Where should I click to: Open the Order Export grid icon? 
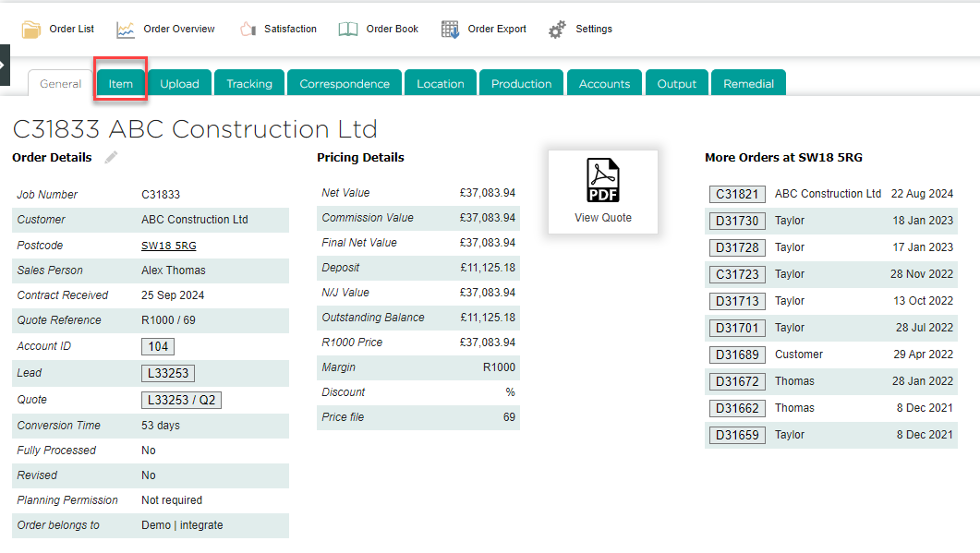point(450,30)
